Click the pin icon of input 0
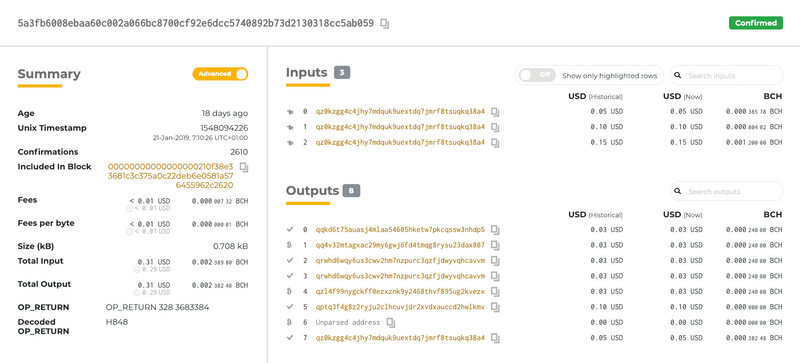 click(x=290, y=111)
